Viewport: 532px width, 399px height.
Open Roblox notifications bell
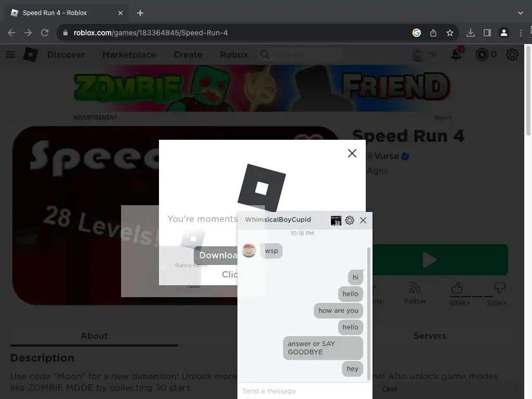(456, 54)
